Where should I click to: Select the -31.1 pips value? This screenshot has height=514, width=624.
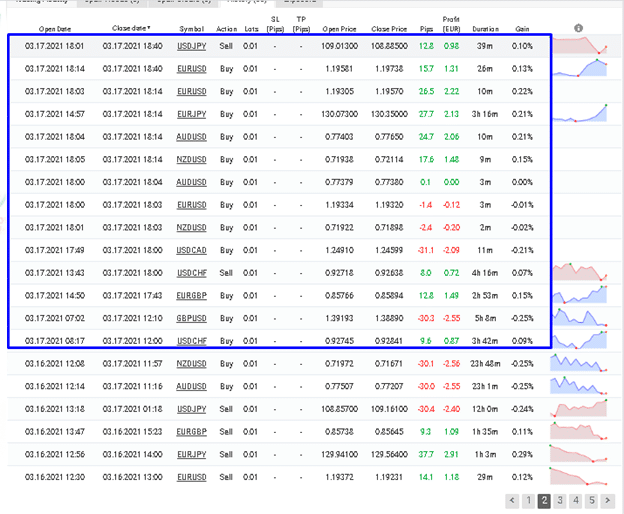click(x=426, y=250)
